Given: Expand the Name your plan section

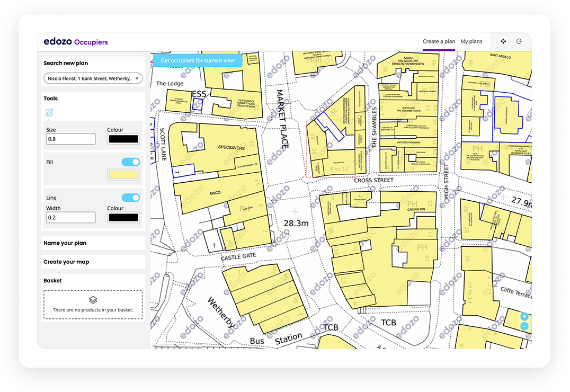Looking at the screenshot, I should [93, 243].
